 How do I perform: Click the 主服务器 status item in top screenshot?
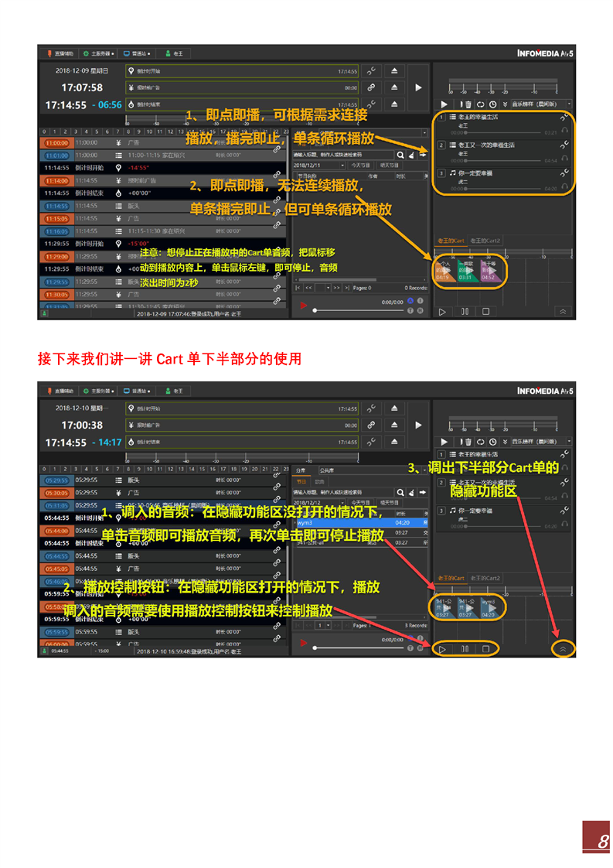[x=99, y=53]
